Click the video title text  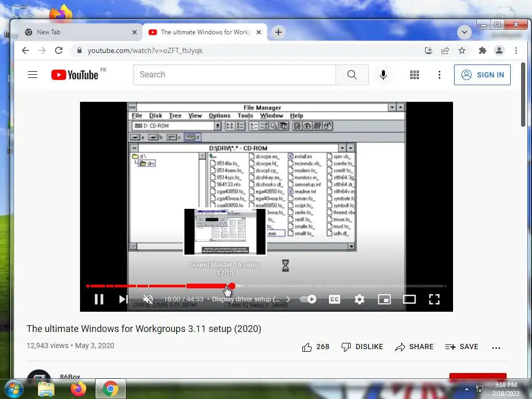[144, 329]
